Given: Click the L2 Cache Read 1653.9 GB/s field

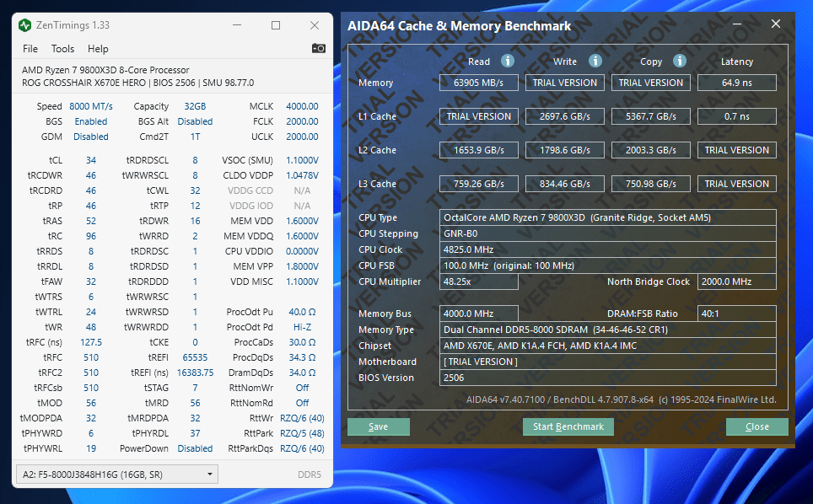Looking at the screenshot, I should click(x=478, y=150).
